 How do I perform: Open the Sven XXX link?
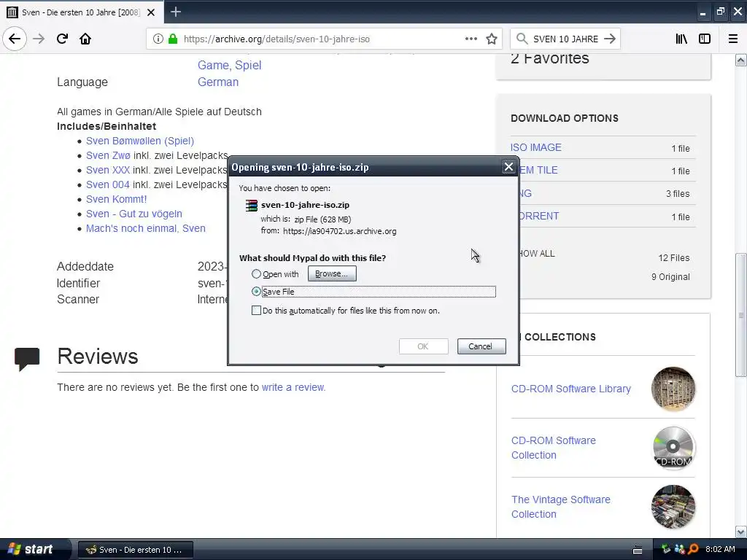[108, 170]
